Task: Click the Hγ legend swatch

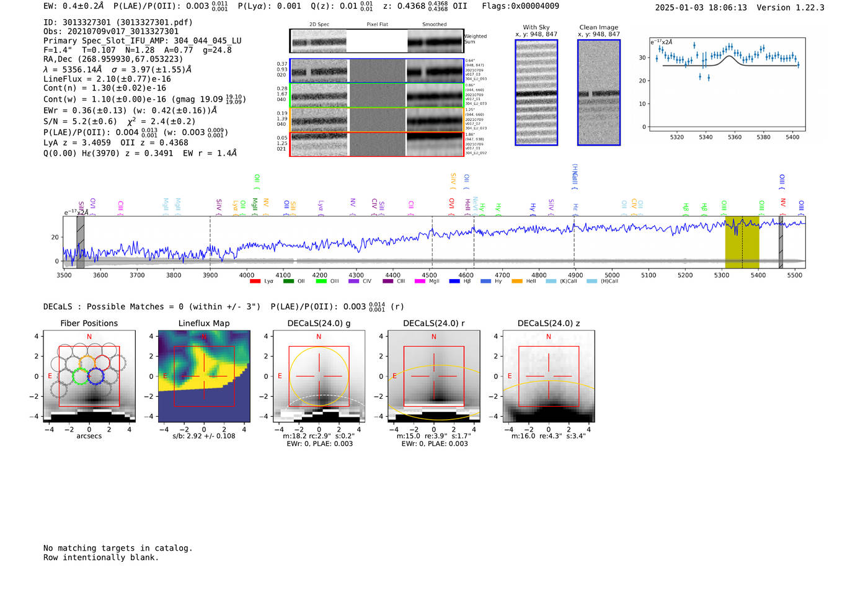Action: point(485,282)
